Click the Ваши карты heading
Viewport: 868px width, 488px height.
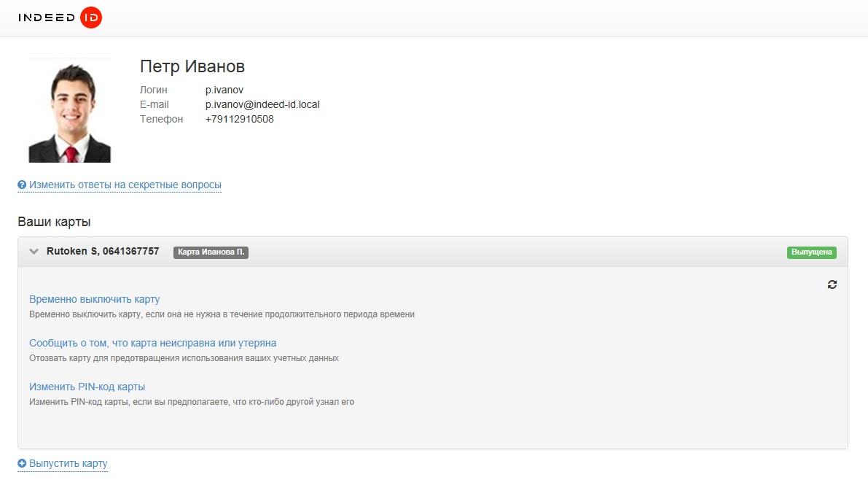point(54,222)
